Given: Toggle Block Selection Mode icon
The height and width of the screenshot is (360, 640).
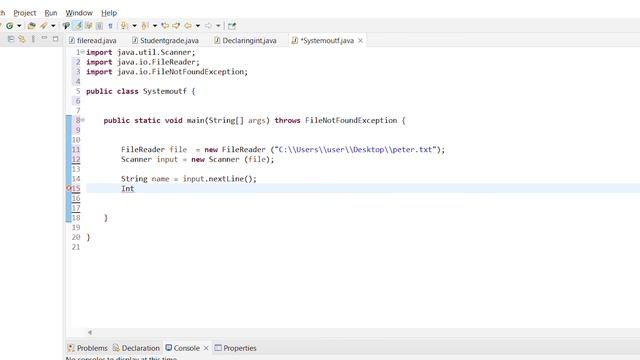Looking at the screenshot, I should click(x=99, y=26).
